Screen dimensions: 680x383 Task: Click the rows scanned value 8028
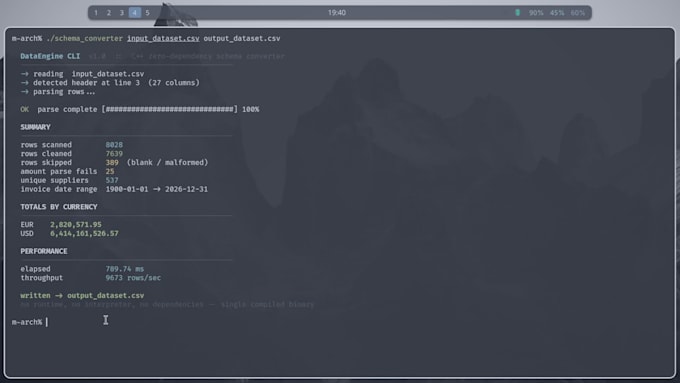(114, 144)
